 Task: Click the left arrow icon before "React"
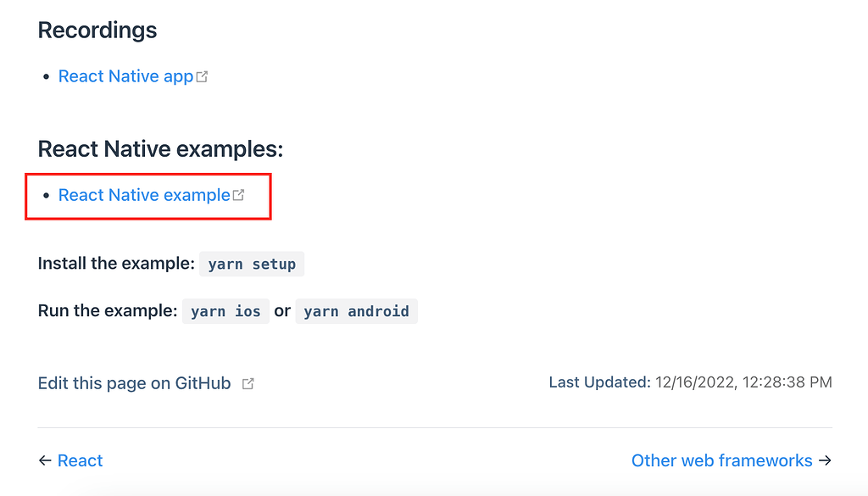(44, 460)
